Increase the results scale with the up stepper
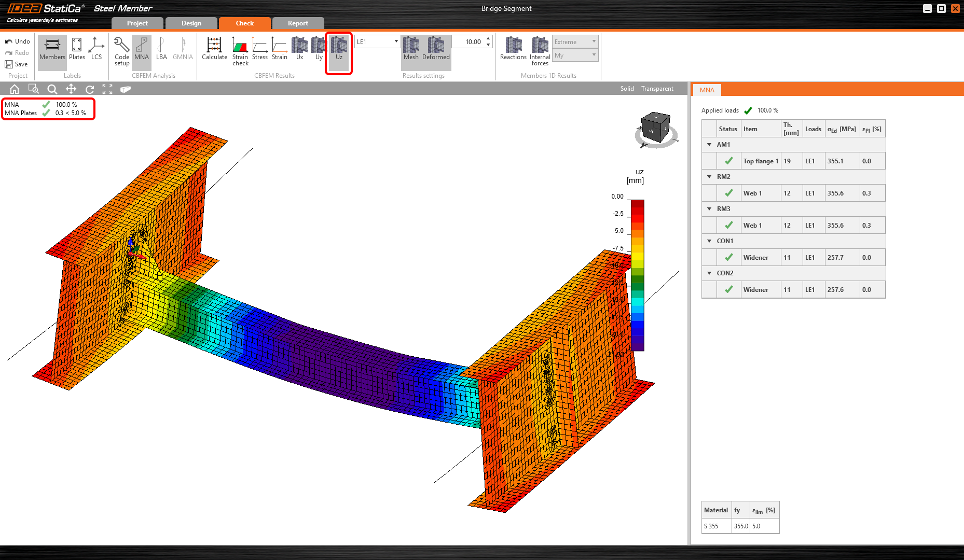Screen dimensions: 964x560 click(488, 38)
